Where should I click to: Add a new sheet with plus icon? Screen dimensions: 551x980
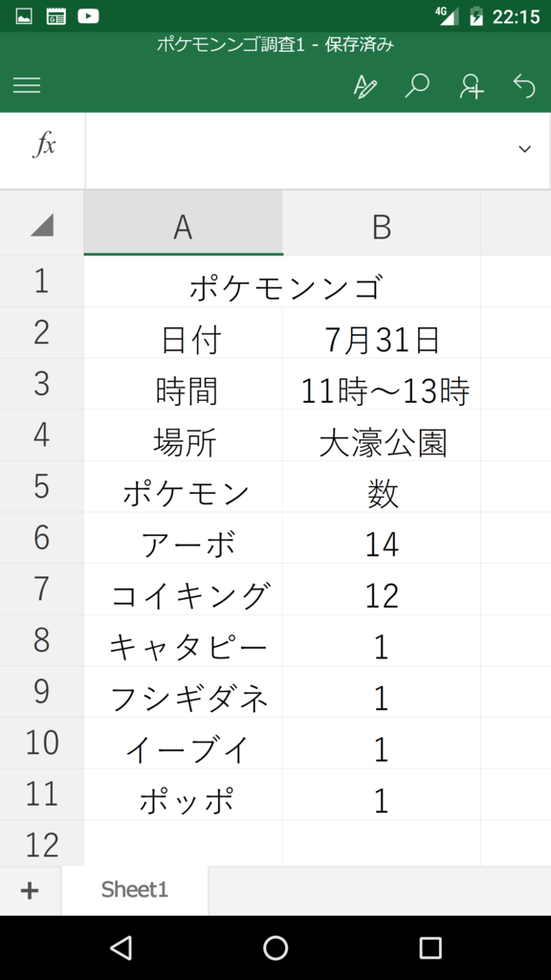click(30, 891)
